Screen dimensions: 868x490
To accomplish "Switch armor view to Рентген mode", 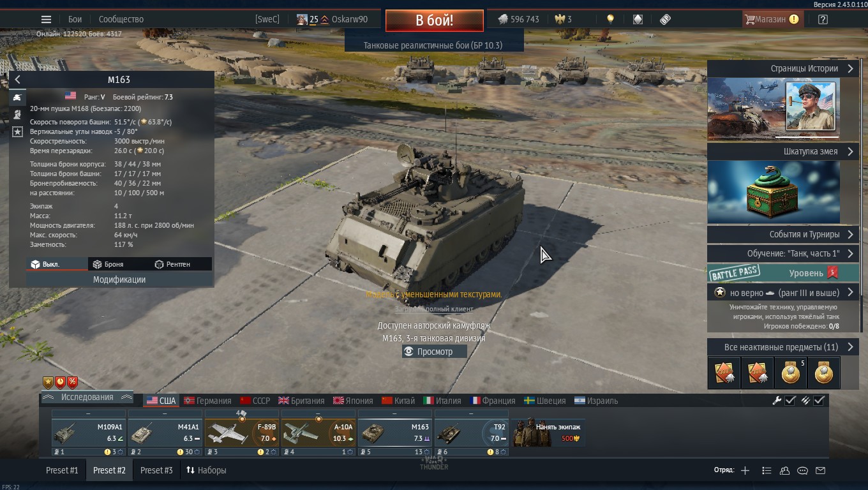I will click(172, 264).
